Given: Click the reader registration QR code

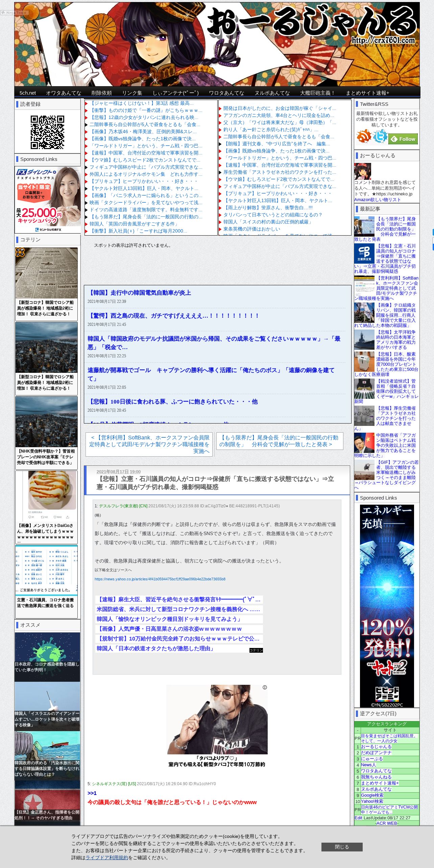Looking at the screenshot, I should pyautogui.click(x=47, y=132).
